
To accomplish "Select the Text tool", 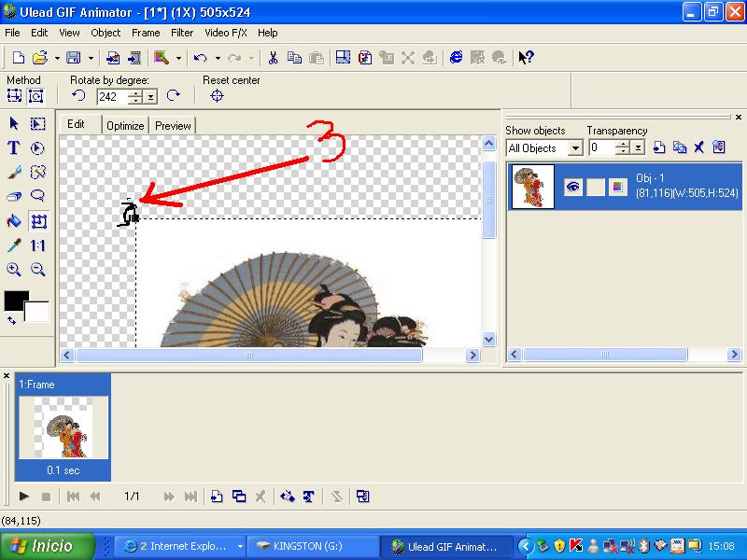I will (14, 148).
